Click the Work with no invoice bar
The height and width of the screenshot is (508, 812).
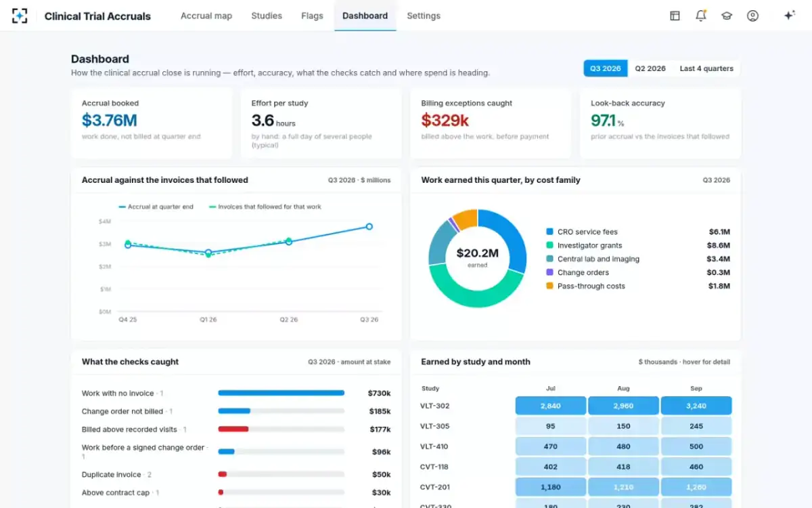tap(281, 393)
